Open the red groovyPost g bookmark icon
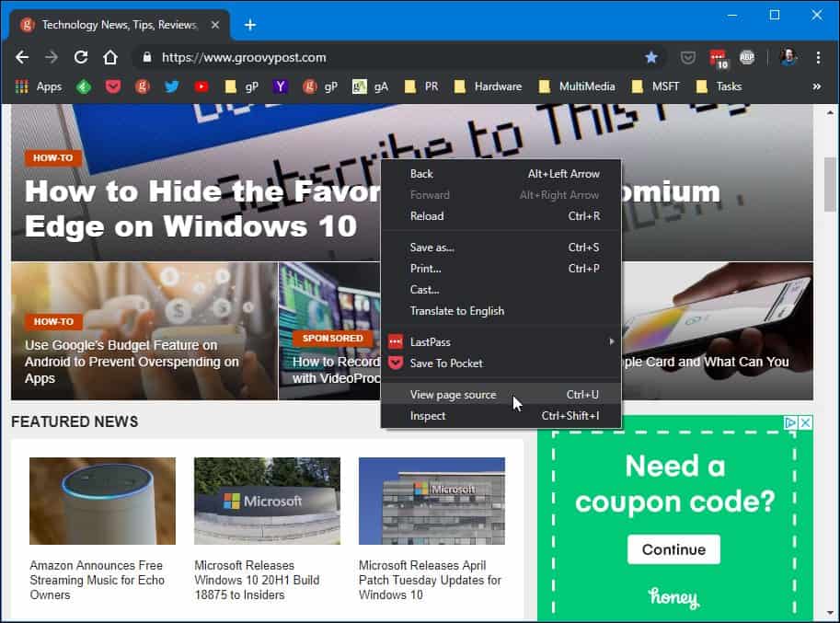 (143, 87)
